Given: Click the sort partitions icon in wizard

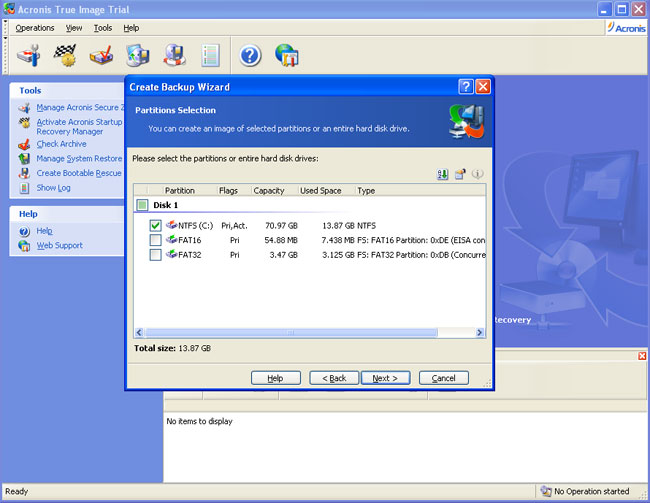Looking at the screenshot, I should (x=443, y=174).
